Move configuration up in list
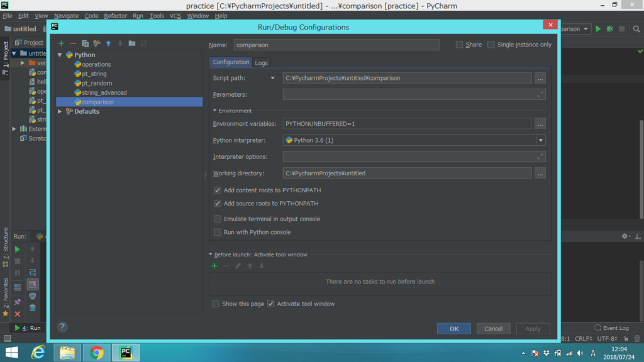This screenshot has height=362, width=644. (108, 43)
